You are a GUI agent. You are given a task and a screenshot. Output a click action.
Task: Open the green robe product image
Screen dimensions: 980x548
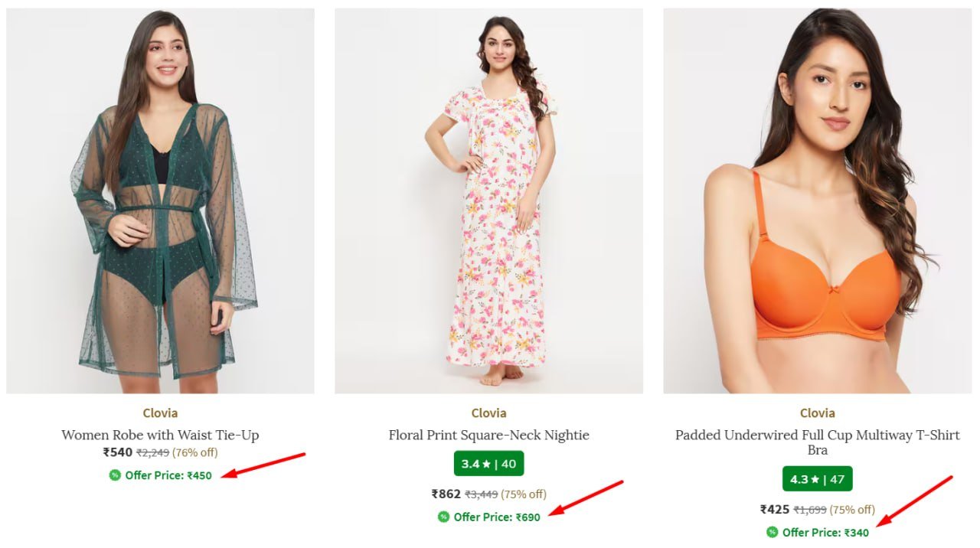point(160,201)
